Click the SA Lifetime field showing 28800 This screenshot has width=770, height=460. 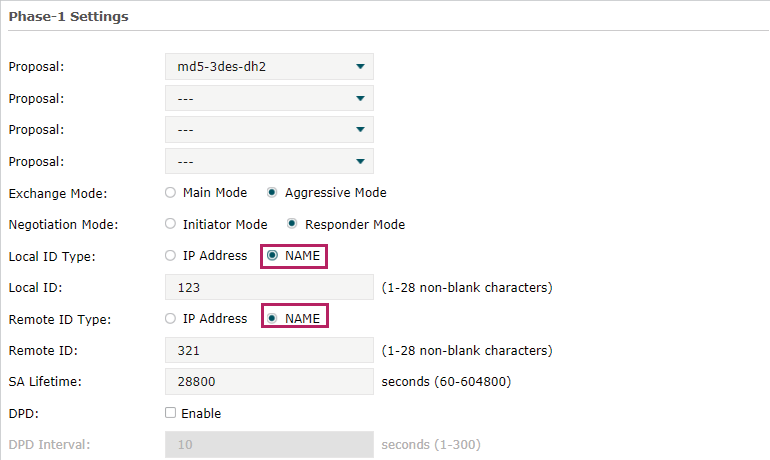click(268, 382)
